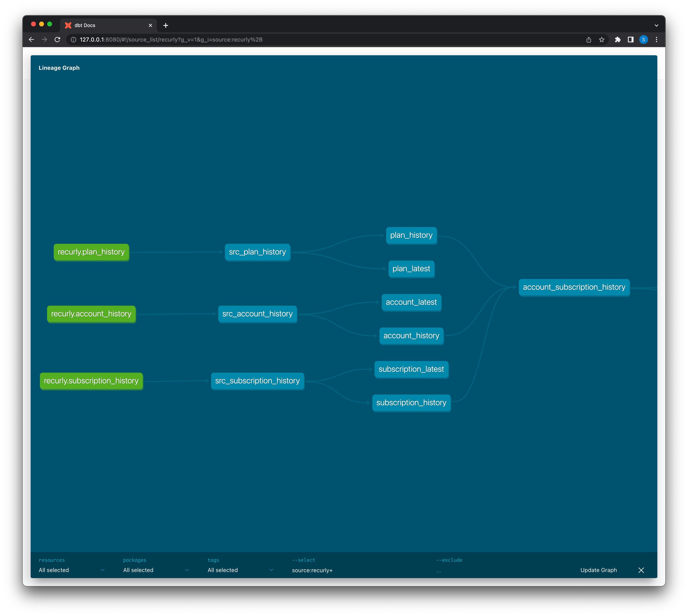The height and width of the screenshot is (616, 688).
Task: Click the browser back arrow
Action: pos(31,40)
